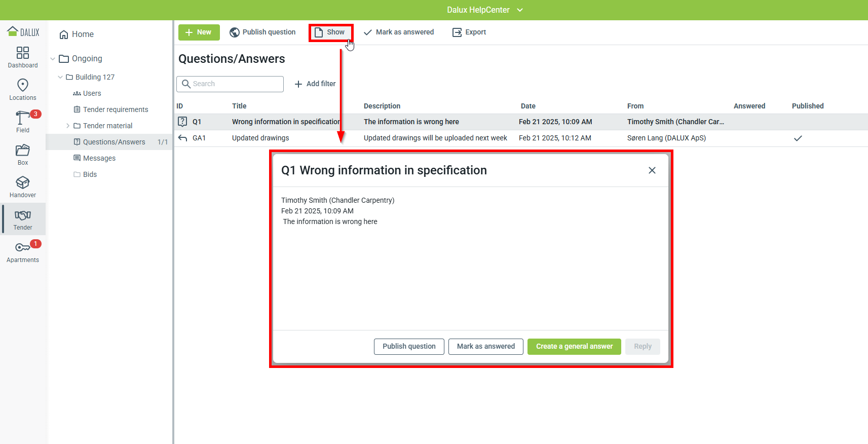Click Publish question button in dialog

pyautogui.click(x=409, y=347)
